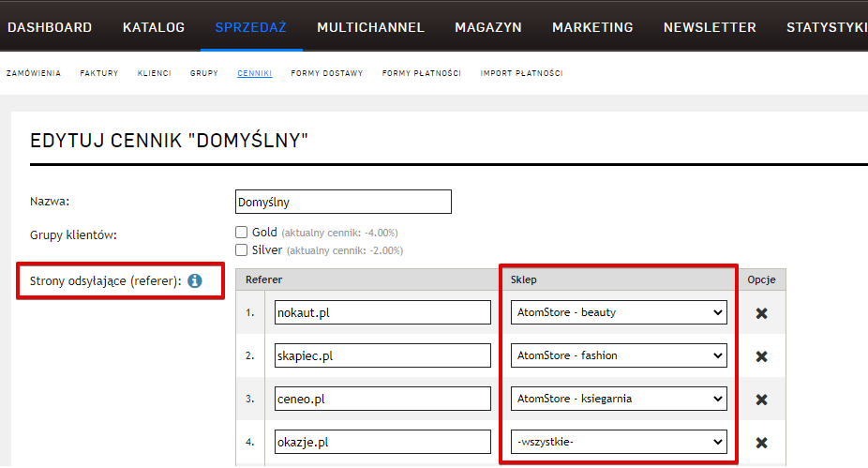The height and width of the screenshot is (468, 868).
Task: Remove the skapiec.pl referer row
Action: (x=761, y=356)
